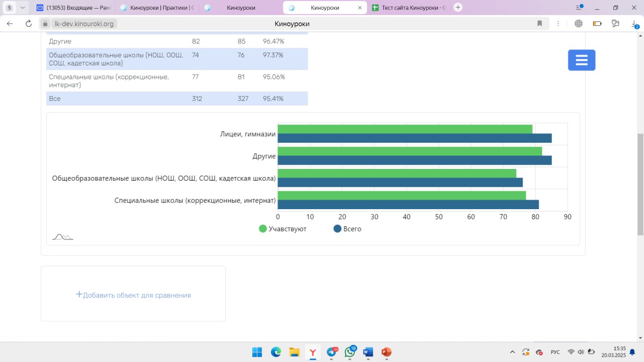Reload the page with the refresh icon
The image size is (644, 362).
click(28, 24)
